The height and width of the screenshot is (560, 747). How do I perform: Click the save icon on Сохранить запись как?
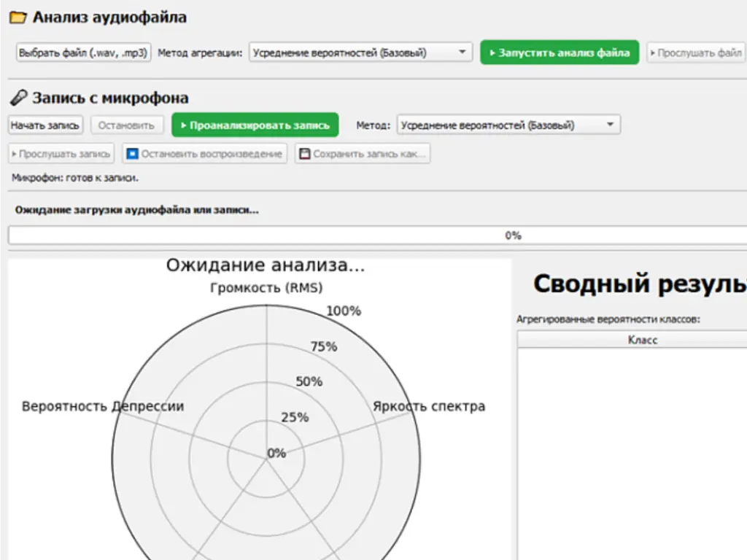[x=305, y=154]
